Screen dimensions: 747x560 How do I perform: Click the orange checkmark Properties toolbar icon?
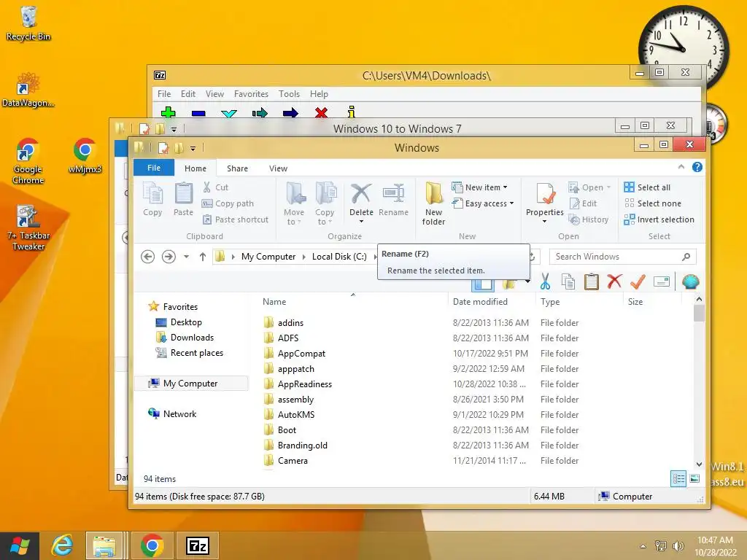638,281
